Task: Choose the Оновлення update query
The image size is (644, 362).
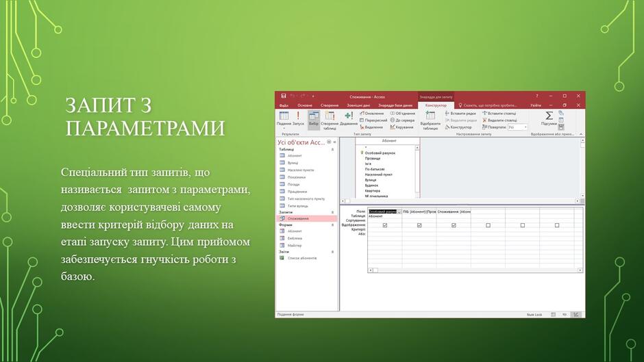Action: [x=372, y=114]
